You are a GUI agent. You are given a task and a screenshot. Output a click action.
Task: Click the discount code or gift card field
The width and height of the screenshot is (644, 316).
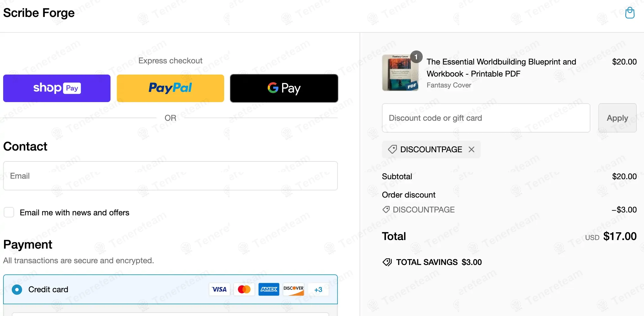[x=486, y=118]
